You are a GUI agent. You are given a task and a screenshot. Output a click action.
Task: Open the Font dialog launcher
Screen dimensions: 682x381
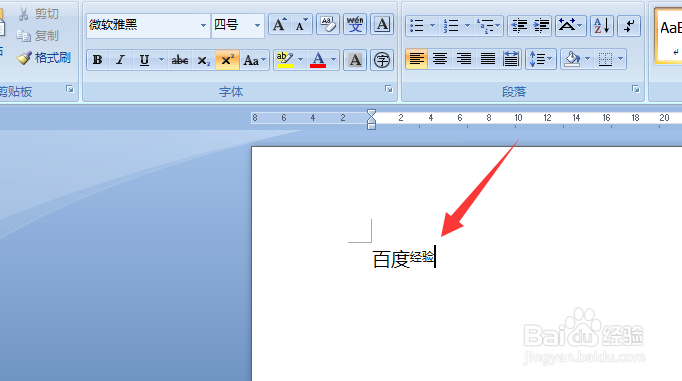[388, 89]
